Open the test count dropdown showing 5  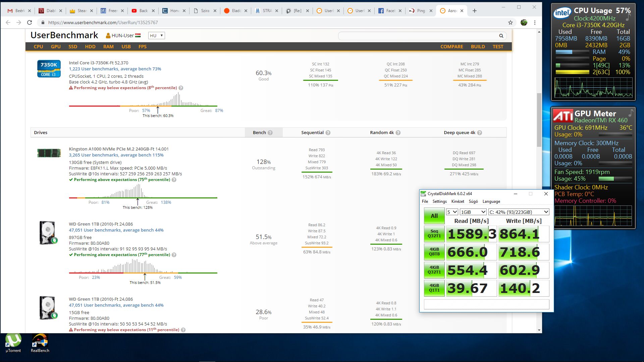click(452, 212)
